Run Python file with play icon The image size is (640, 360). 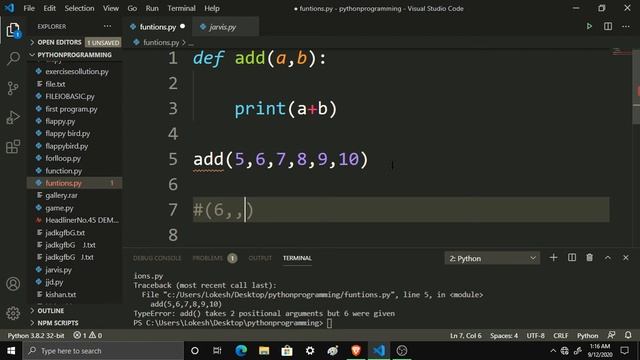tap(589, 27)
